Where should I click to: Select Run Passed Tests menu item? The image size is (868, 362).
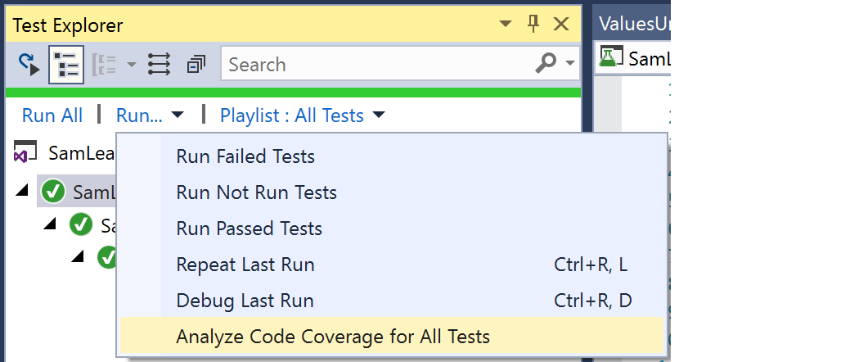[x=249, y=229]
